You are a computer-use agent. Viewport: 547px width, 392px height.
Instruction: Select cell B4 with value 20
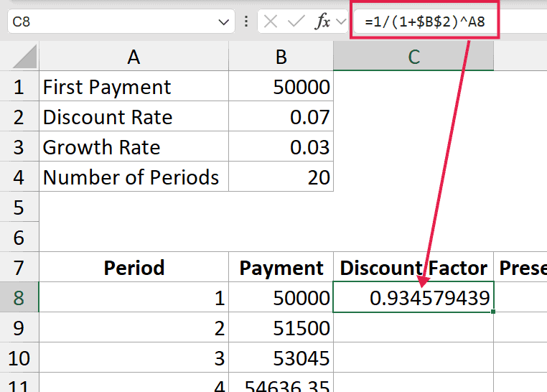point(281,177)
